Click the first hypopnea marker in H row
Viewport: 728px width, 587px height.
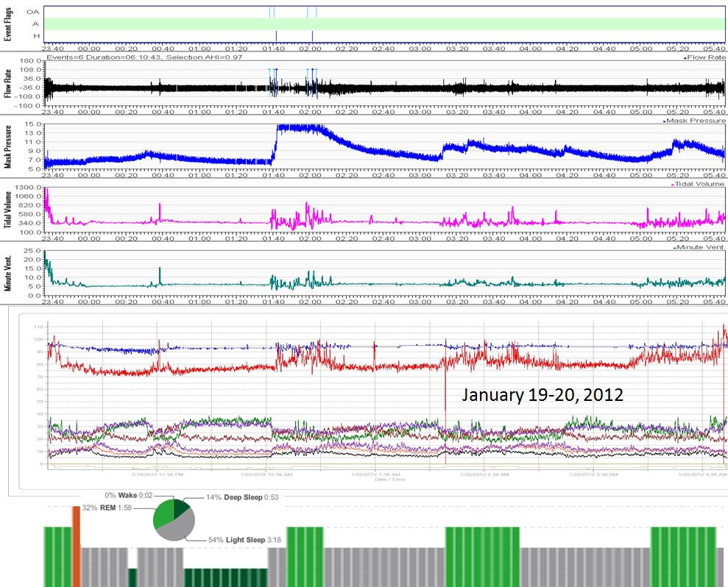[x=276, y=35]
